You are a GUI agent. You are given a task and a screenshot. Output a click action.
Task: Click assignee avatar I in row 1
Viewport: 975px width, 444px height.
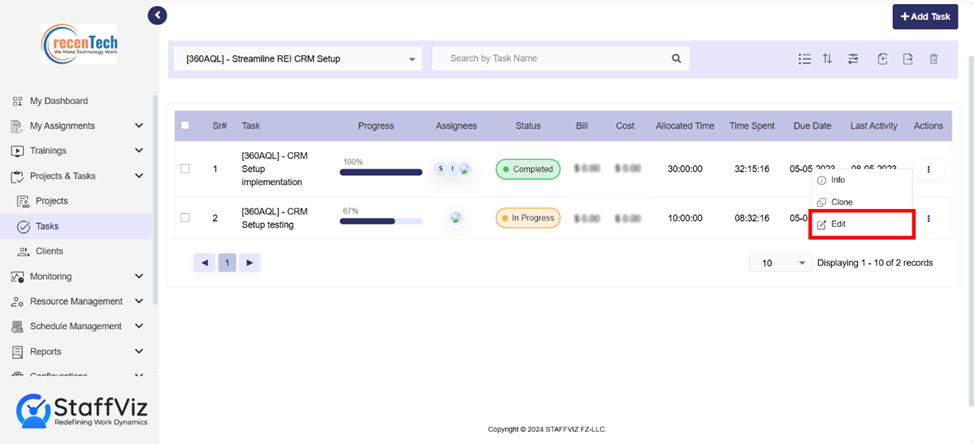point(452,169)
